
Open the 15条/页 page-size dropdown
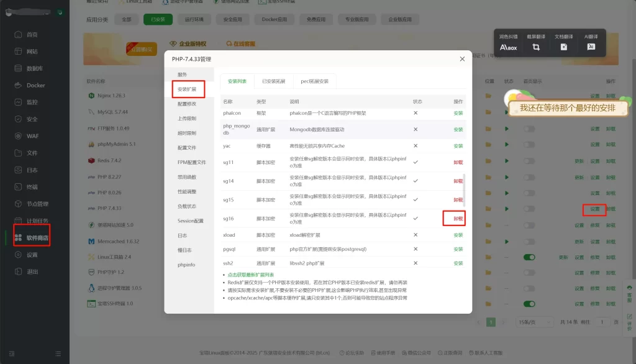535,321
